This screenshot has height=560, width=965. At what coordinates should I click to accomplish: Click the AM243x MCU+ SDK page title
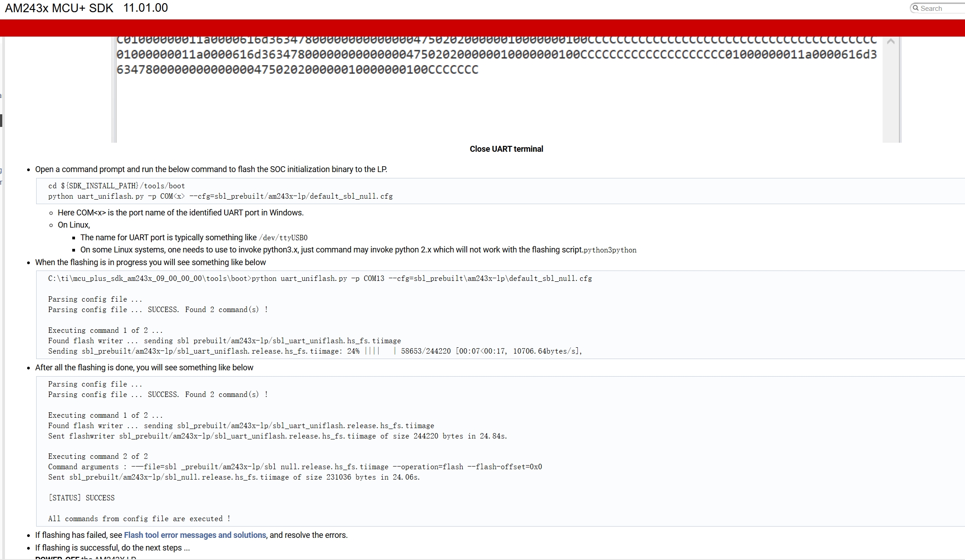(x=59, y=8)
